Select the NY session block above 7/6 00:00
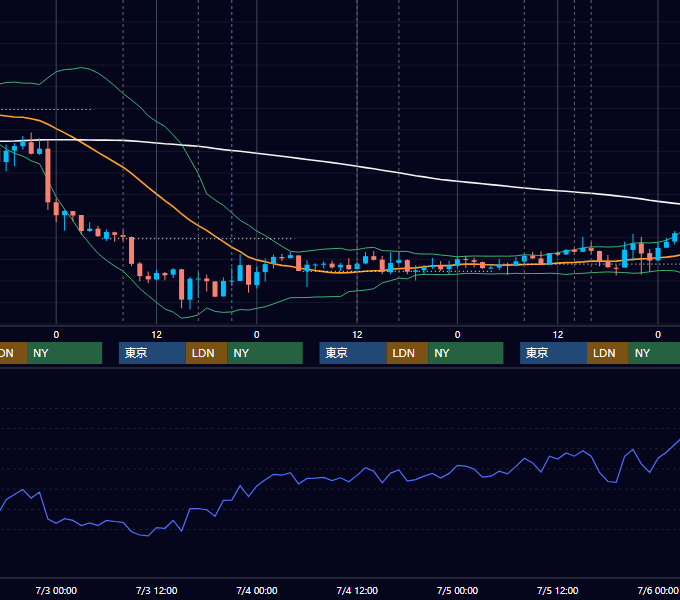The width and height of the screenshot is (680, 600). coord(654,353)
